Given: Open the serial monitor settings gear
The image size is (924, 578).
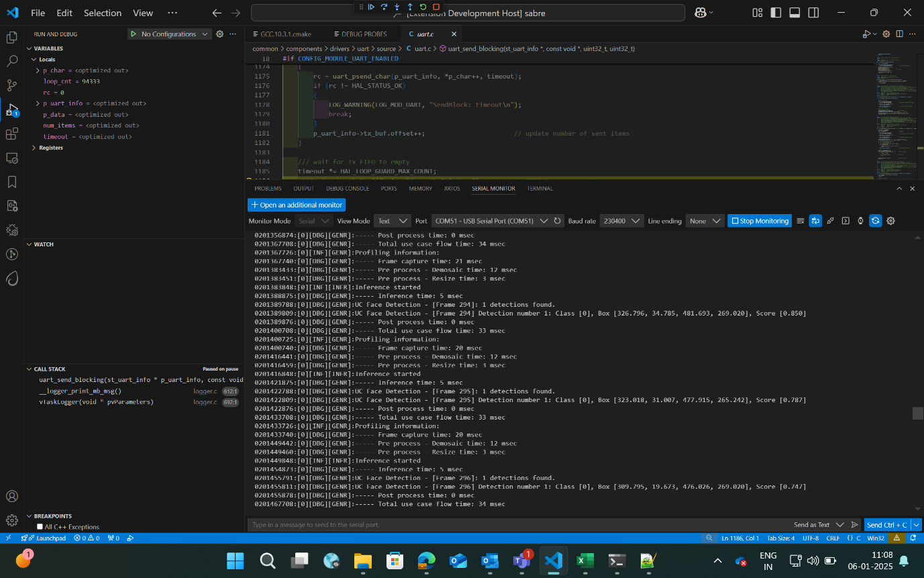Looking at the screenshot, I should click(890, 220).
